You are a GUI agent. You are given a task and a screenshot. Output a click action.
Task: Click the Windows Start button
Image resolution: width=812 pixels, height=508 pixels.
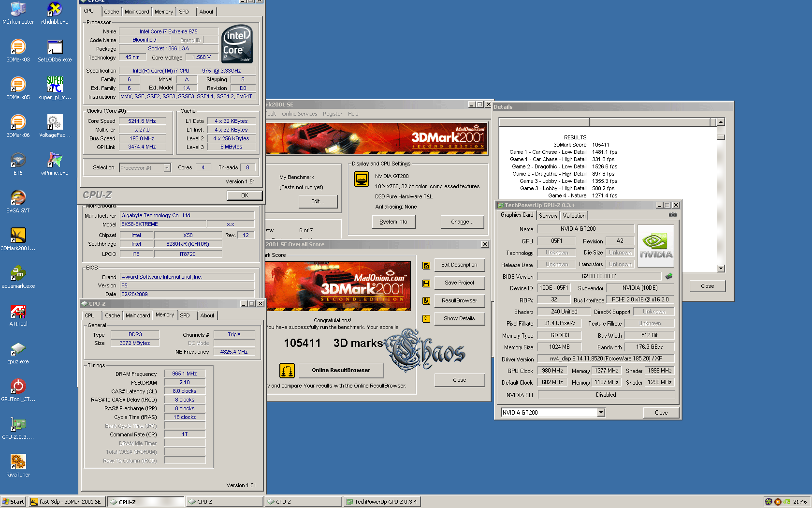(13, 502)
